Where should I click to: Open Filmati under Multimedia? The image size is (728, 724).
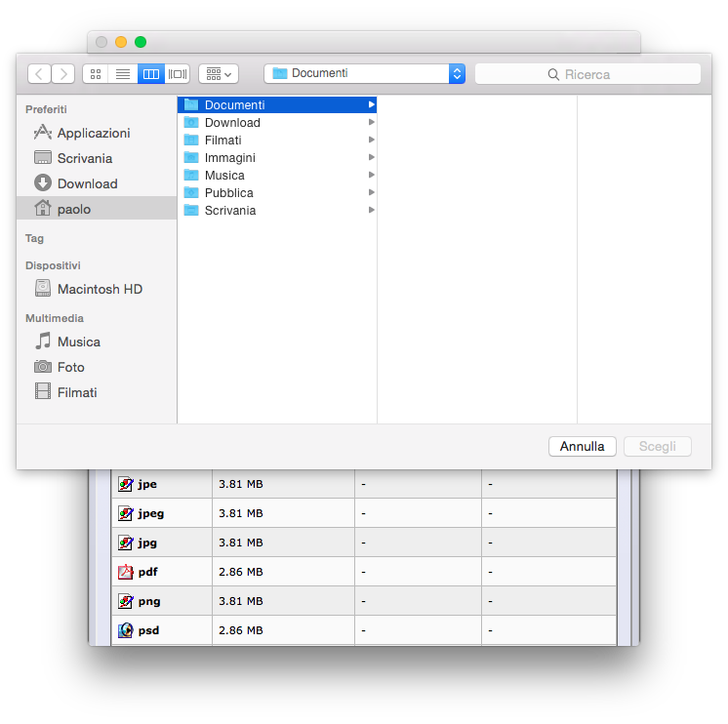pos(96,392)
